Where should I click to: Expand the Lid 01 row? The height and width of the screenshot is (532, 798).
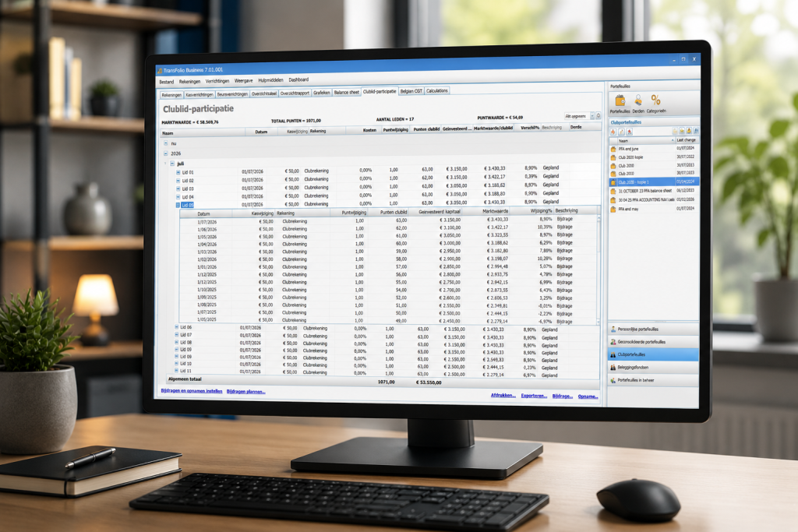178,172
